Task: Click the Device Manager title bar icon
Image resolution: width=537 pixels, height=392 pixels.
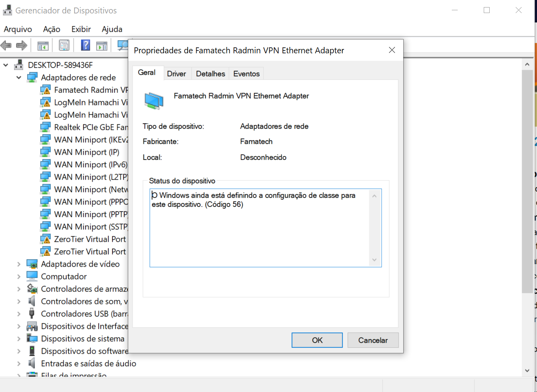Action: (x=7, y=11)
